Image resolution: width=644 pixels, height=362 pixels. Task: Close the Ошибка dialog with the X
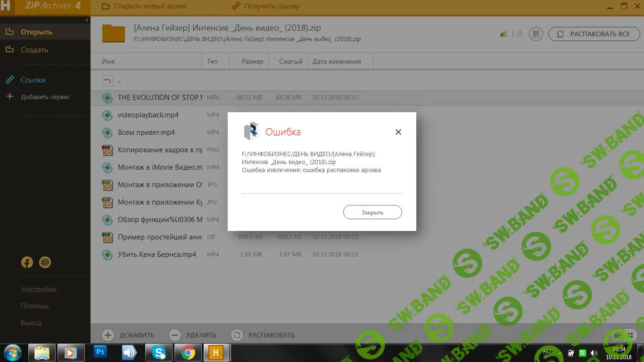(x=398, y=132)
